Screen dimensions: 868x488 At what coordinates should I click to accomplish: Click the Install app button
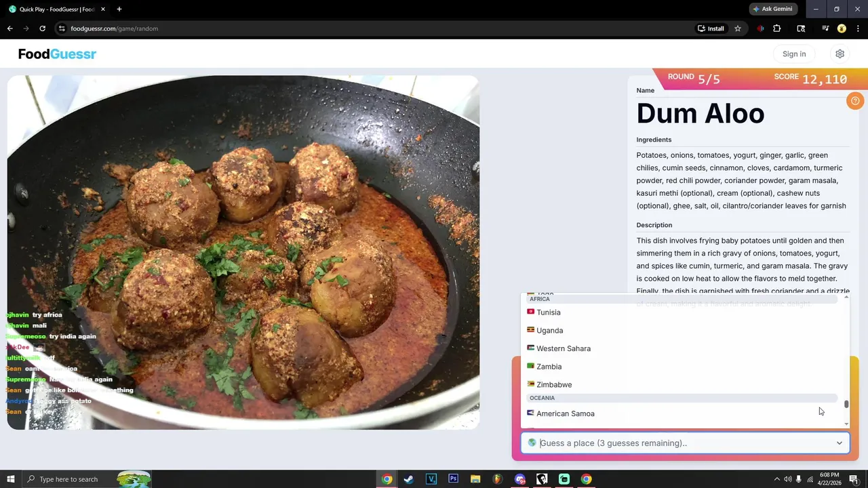point(711,28)
